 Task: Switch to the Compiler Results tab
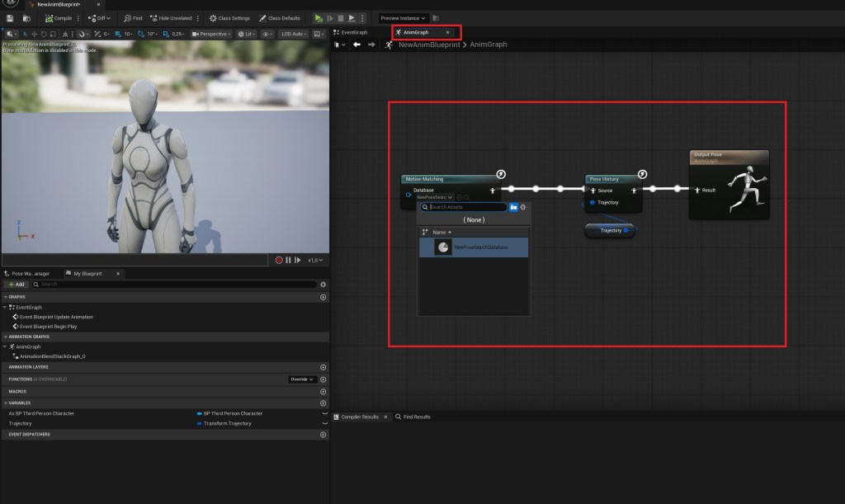click(359, 417)
